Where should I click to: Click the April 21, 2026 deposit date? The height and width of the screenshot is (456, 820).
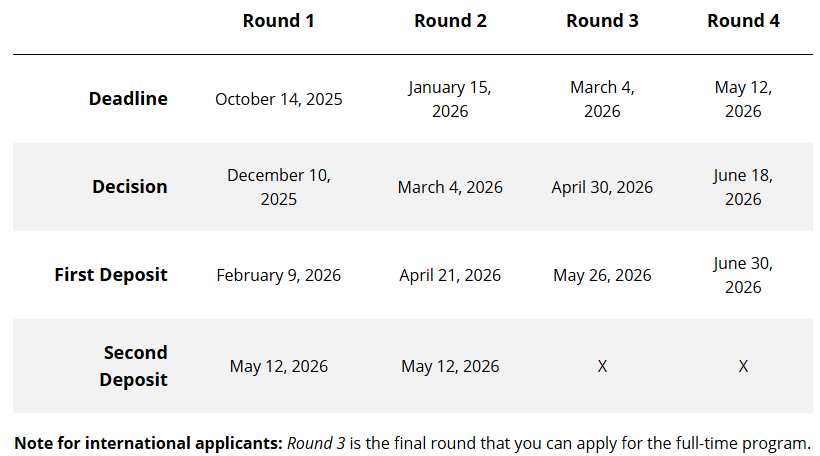[450, 275]
